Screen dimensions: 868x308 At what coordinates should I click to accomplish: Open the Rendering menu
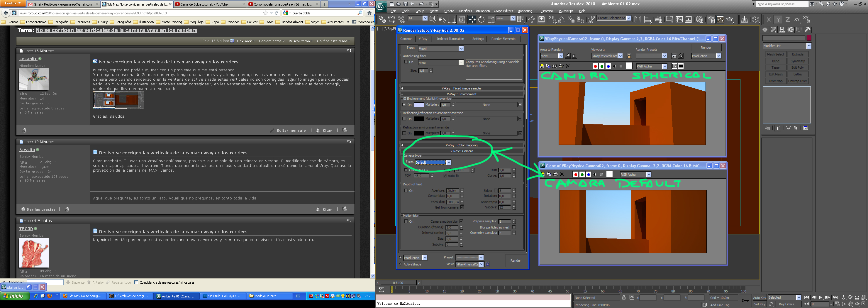point(525,11)
